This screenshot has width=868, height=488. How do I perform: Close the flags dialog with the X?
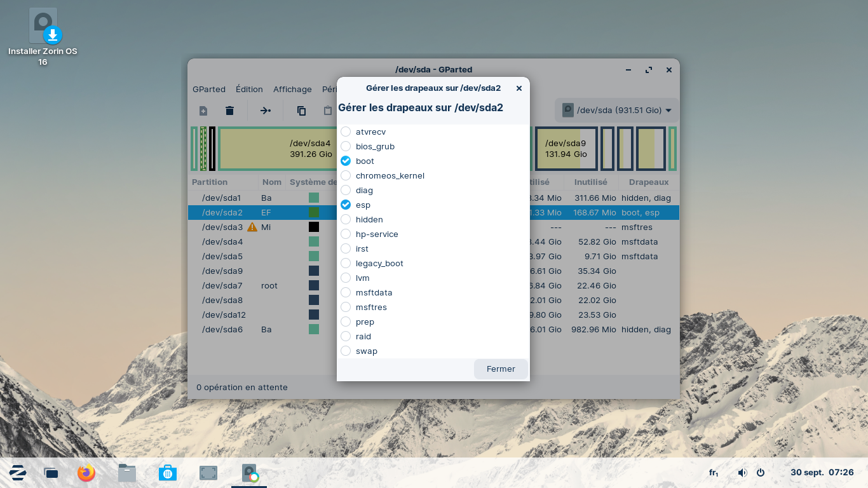[x=519, y=88]
